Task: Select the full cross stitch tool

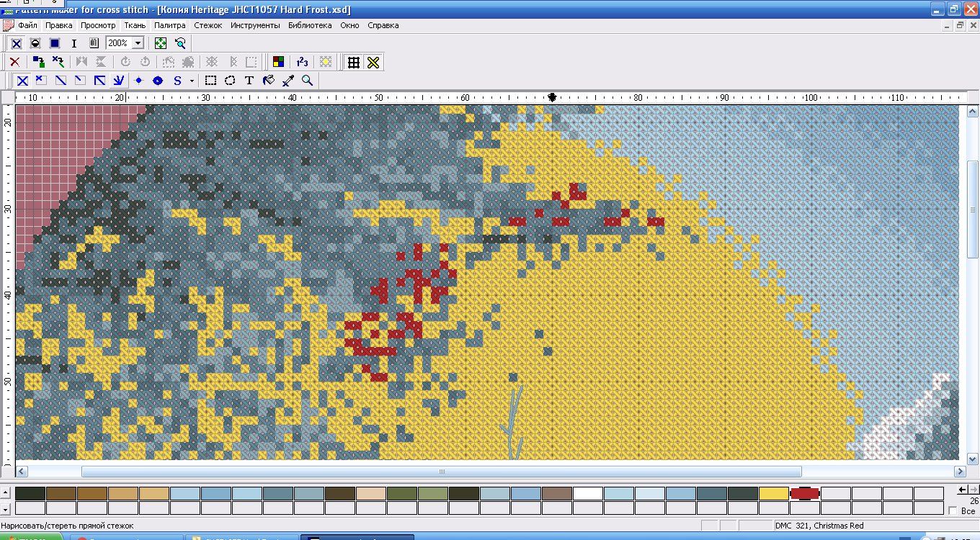Action: [22, 81]
